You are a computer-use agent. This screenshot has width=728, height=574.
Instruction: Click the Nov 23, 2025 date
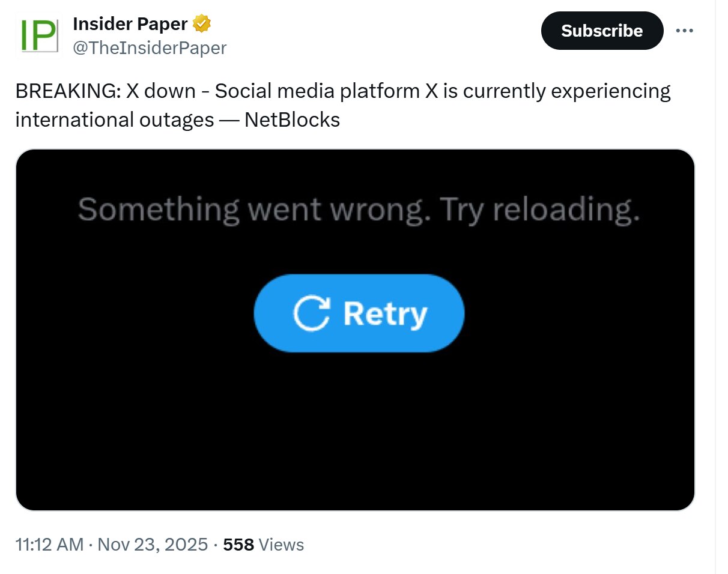pyautogui.click(x=153, y=545)
